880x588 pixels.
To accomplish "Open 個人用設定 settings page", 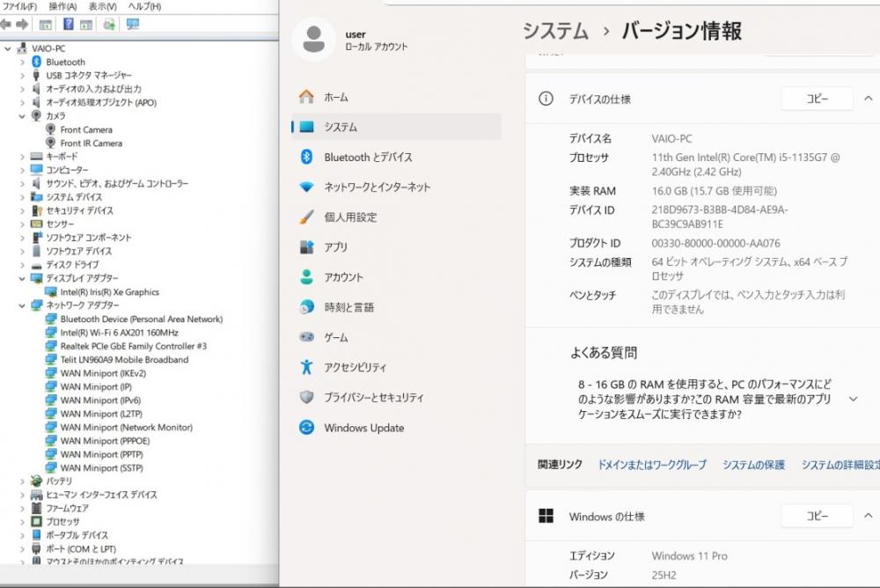I will tap(396, 217).
